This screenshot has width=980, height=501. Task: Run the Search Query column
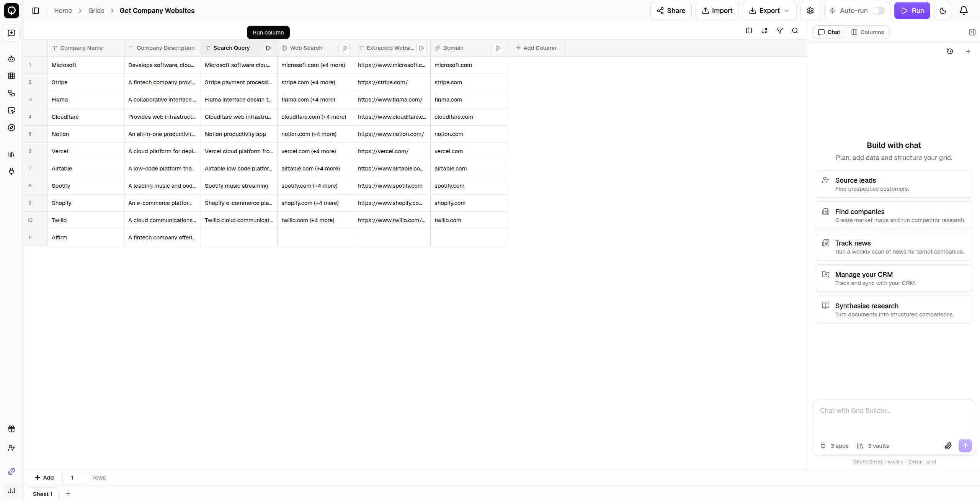pos(268,48)
